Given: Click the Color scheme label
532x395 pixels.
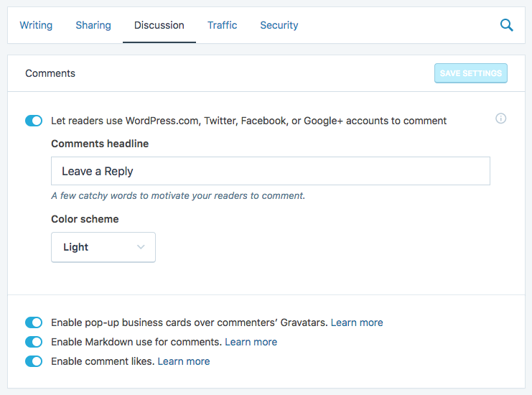Looking at the screenshot, I should (85, 219).
